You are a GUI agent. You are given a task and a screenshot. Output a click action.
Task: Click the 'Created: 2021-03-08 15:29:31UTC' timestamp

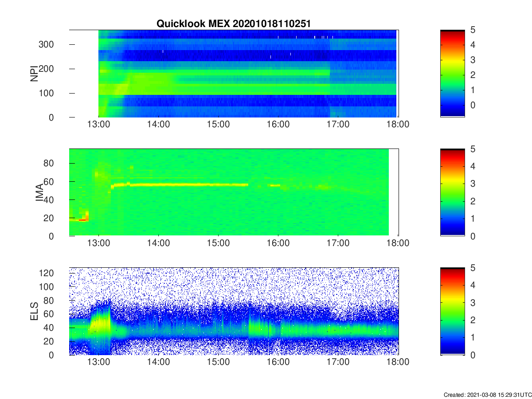click(x=487, y=395)
